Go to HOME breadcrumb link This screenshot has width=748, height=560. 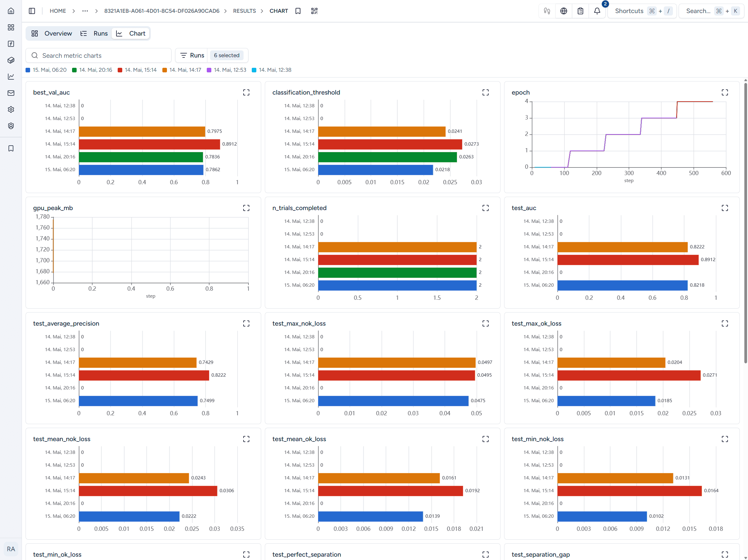pyautogui.click(x=58, y=11)
